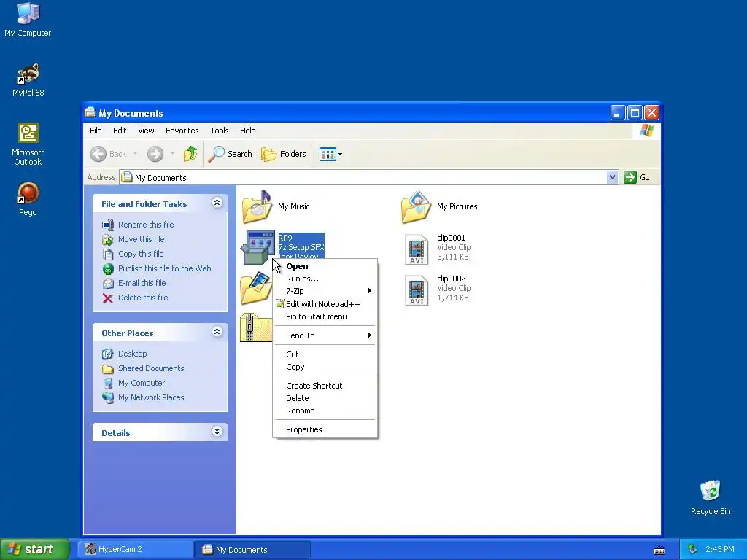This screenshot has height=560, width=747.
Task: Select the clip0002 video file
Action: tap(438, 289)
